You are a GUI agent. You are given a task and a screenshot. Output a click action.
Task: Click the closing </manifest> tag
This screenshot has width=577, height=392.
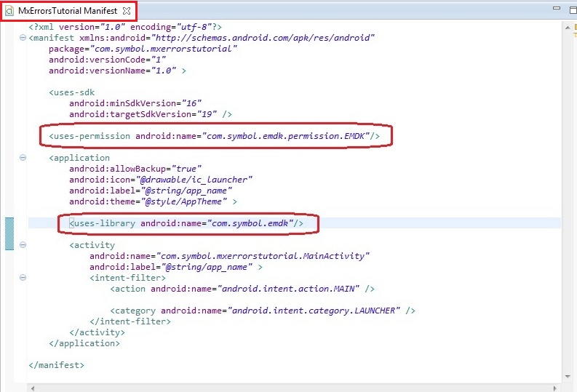click(56, 365)
